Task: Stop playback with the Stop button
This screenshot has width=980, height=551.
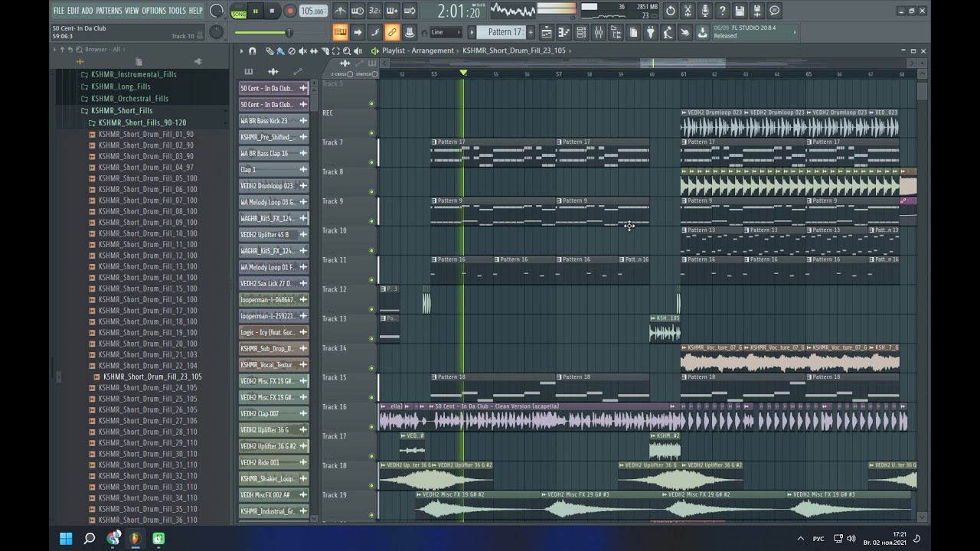Action: click(x=272, y=11)
